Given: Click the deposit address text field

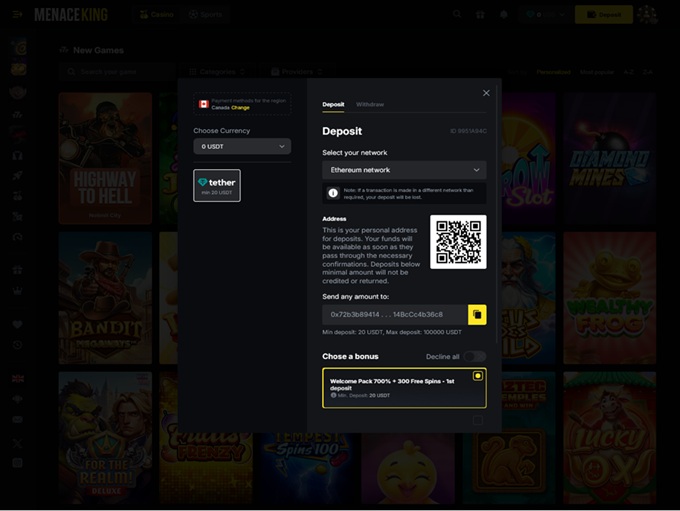Looking at the screenshot, I should pyautogui.click(x=395, y=314).
